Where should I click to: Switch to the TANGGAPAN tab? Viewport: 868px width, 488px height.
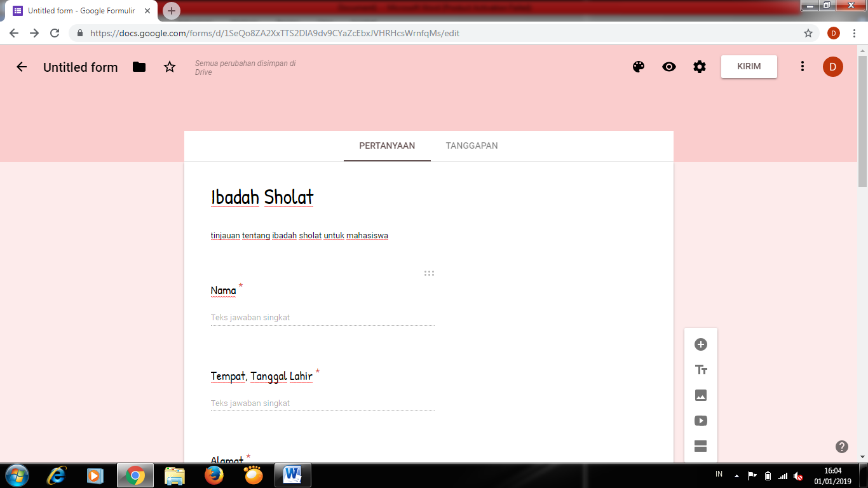[471, 146]
